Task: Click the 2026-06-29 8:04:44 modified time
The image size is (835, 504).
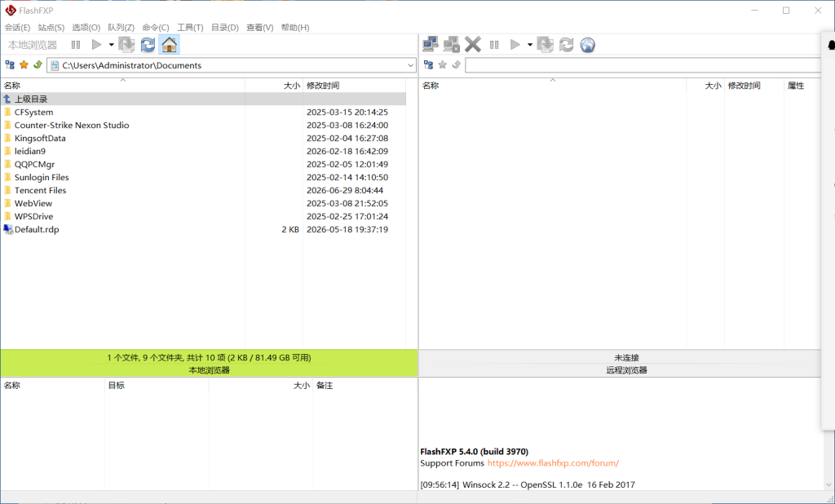Action: [x=345, y=190]
